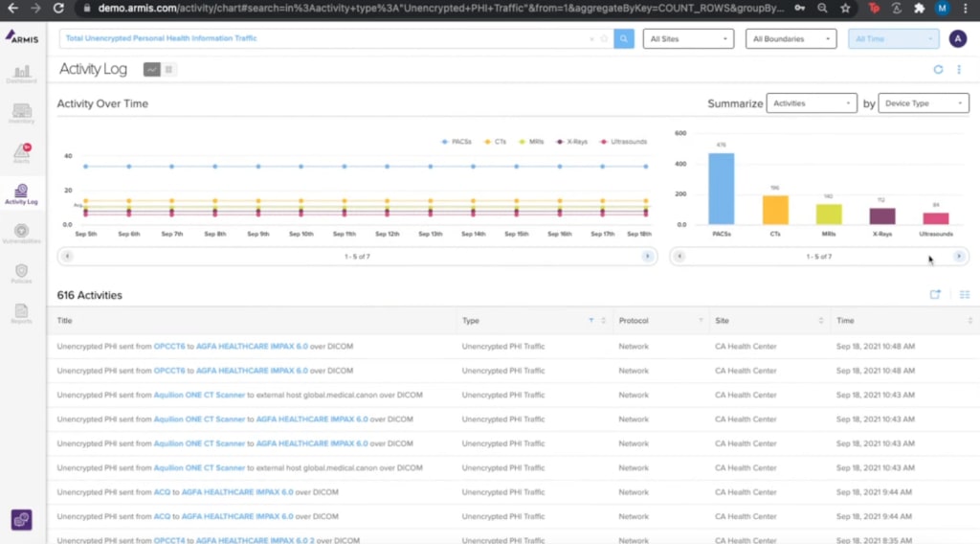Open OPCCT6 link in first activity row

pyautogui.click(x=169, y=347)
